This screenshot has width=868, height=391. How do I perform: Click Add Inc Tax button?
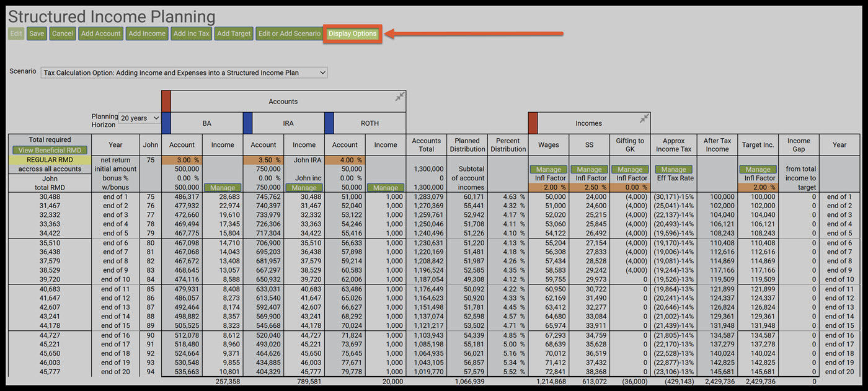tap(191, 33)
